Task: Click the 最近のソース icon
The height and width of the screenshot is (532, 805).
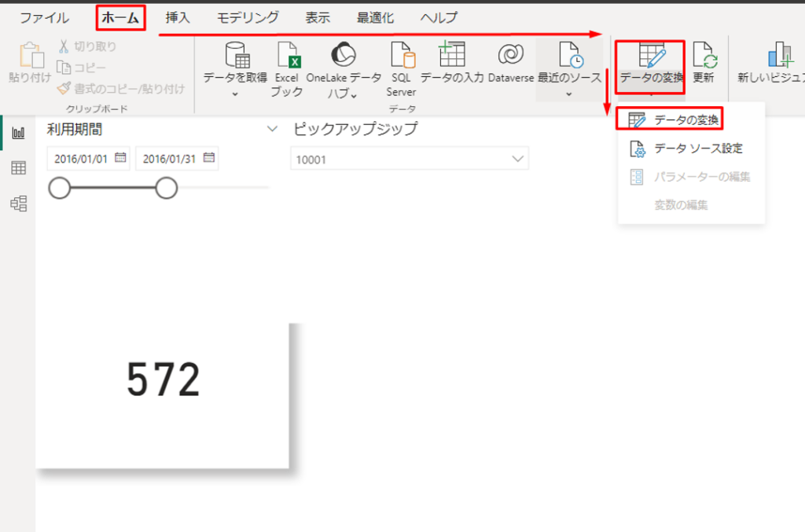Action: [x=571, y=56]
